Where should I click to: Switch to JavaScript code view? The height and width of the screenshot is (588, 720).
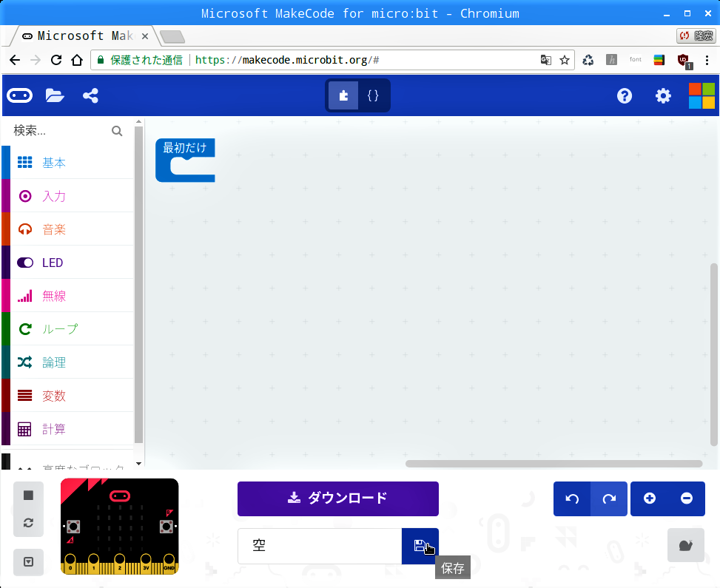coord(373,95)
